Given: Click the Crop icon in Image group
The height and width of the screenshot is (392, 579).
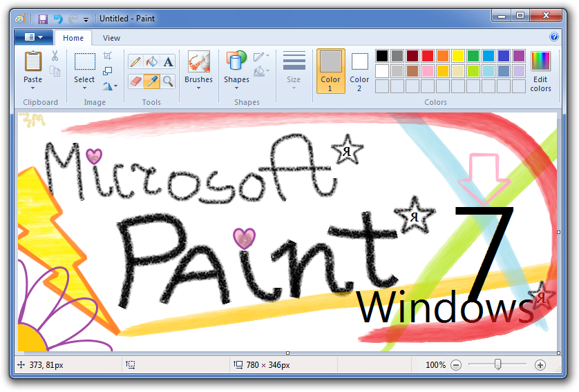Looking at the screenshot, I should pyautogui.click(x=108, y=56).
